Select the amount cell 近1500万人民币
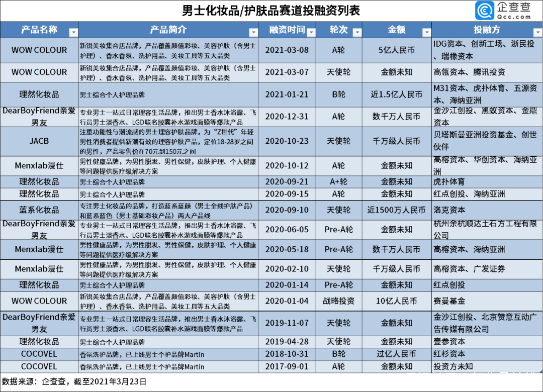The image size is (543, 392). coord(397,210)
